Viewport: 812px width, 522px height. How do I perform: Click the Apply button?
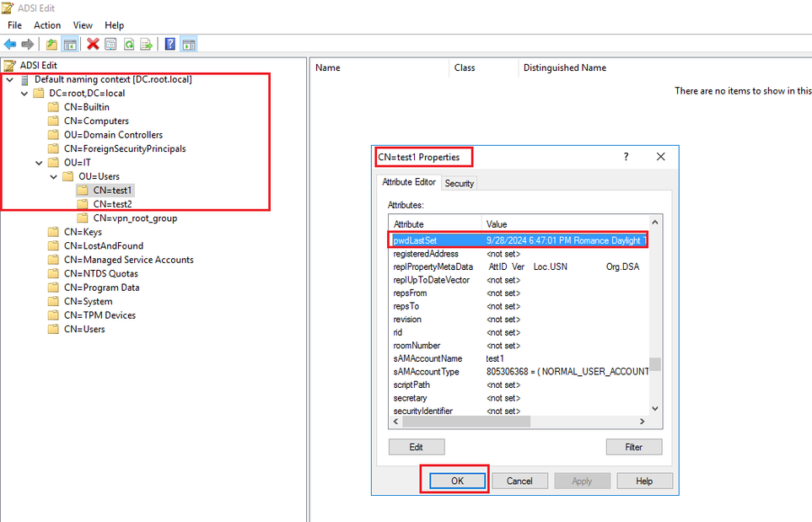point(582,481)
